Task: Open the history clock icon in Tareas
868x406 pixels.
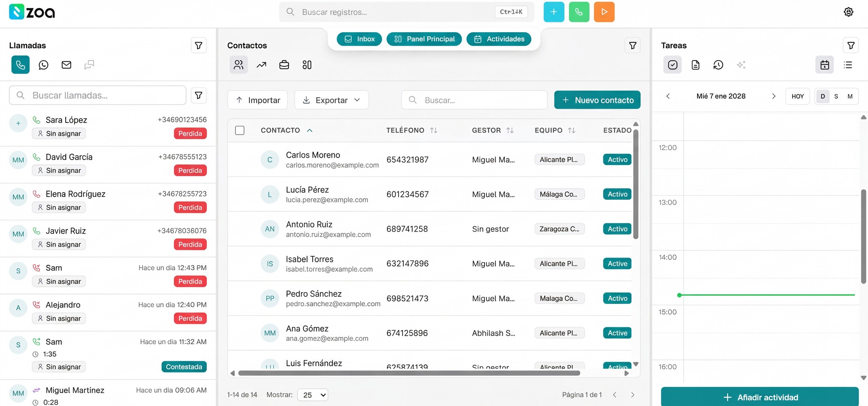Action: click(x=718, y=65)
